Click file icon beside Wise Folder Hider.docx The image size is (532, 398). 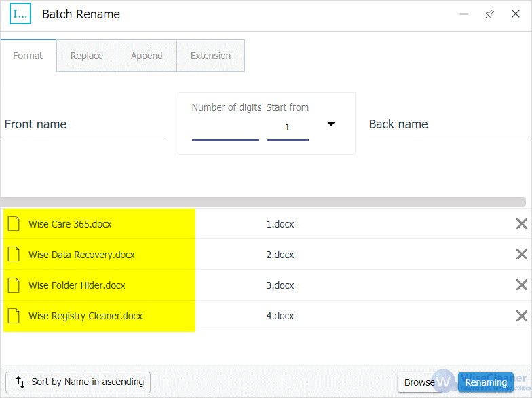[14, 285]
